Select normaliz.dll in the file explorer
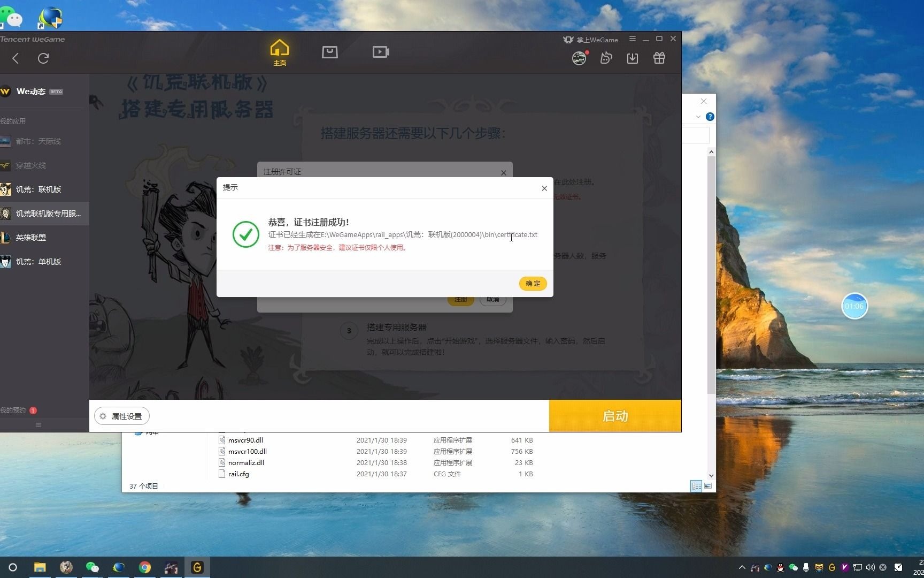Viewport: 924px width, 578px height. pos(246,462)
